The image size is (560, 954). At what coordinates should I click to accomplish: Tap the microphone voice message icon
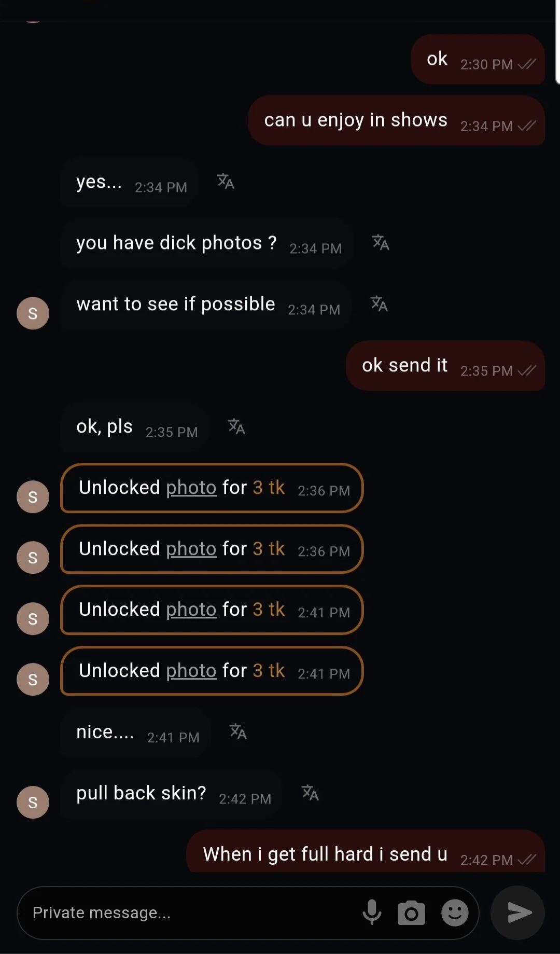tap(372, 912)
